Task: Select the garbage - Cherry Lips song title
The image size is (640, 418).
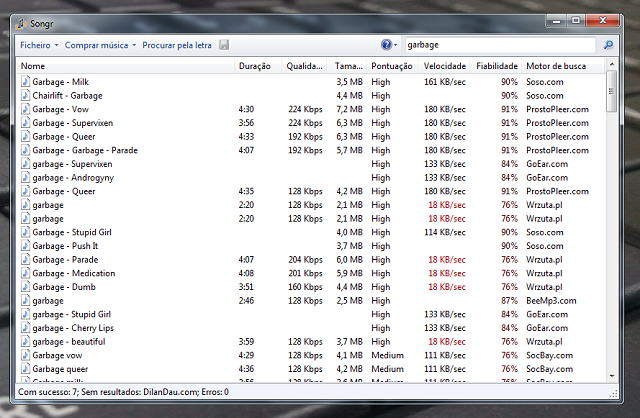Action: [73, 328]
